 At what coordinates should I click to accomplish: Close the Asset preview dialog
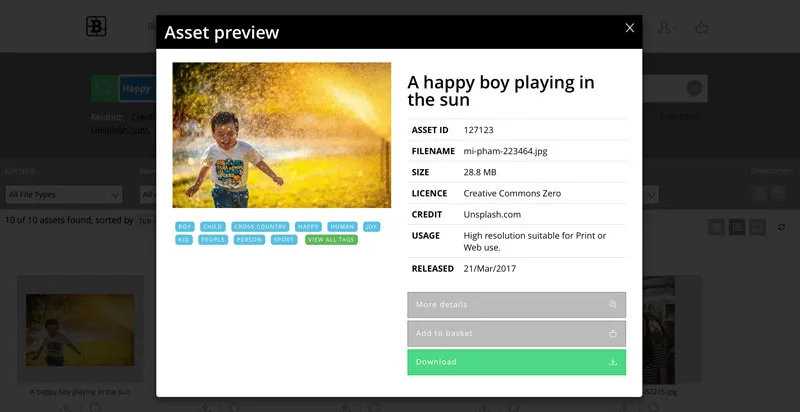point(629,28)
